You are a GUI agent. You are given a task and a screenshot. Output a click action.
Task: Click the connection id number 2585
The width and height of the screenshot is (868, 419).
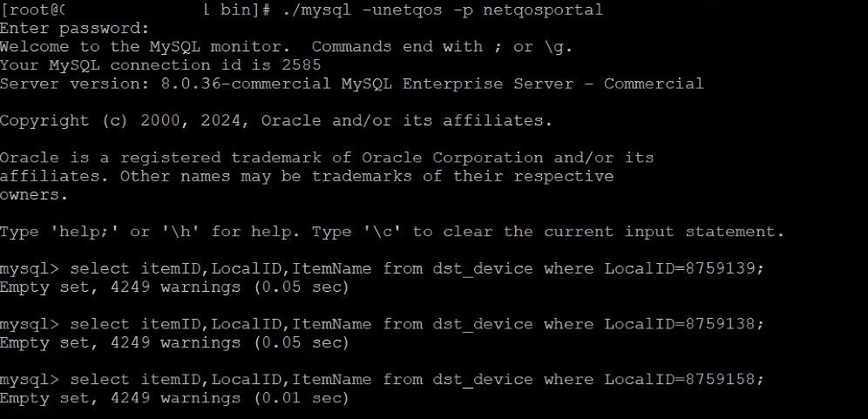click(302, 65)
